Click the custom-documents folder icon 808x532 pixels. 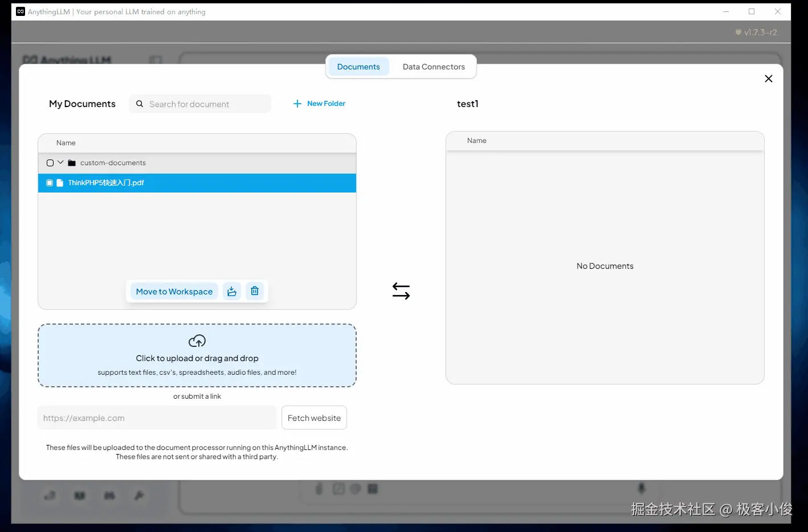(x=72, y=163)
